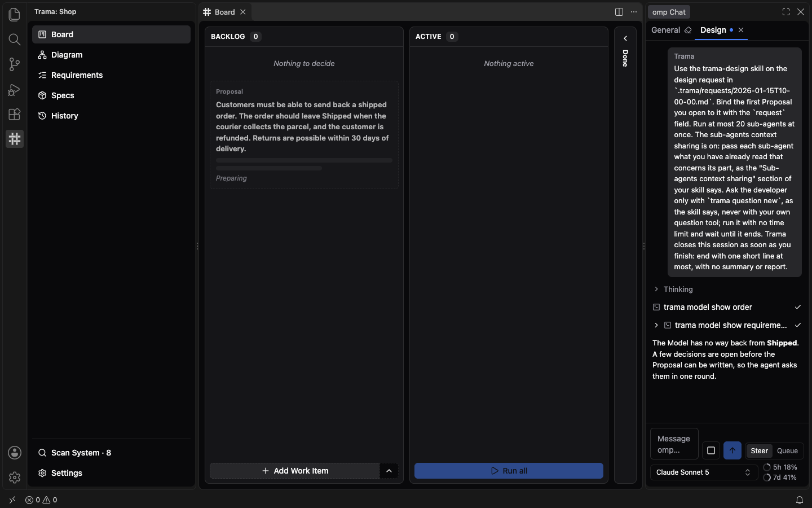Open the Claude Sonnet 5 model dropdown

704,472
